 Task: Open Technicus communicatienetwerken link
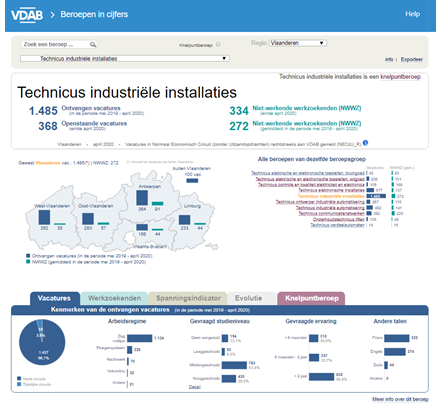click(331, 213)
